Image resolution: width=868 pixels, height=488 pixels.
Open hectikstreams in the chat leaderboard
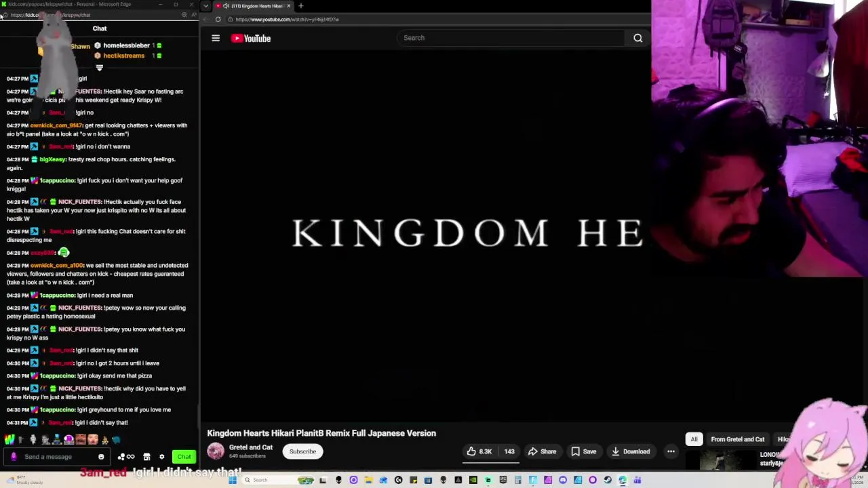(123, 56)
